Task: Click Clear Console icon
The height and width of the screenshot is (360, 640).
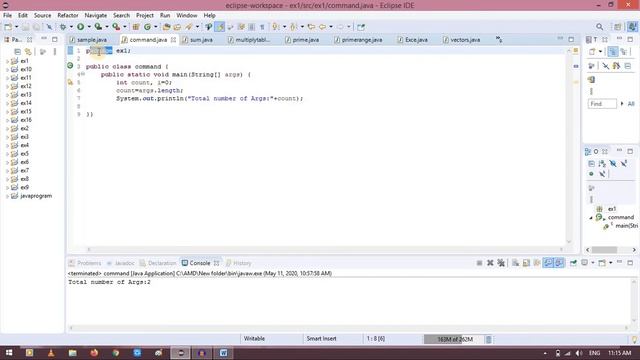Action: 516,263
